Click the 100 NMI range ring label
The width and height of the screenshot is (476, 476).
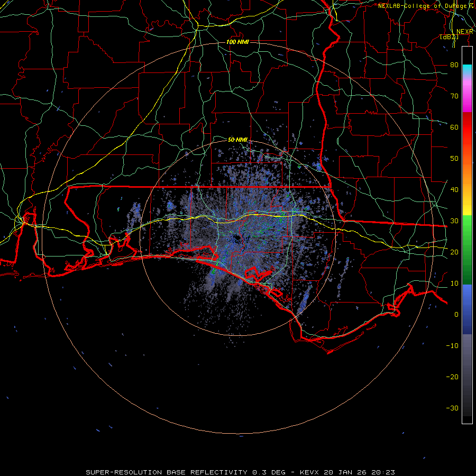[237, 42]
